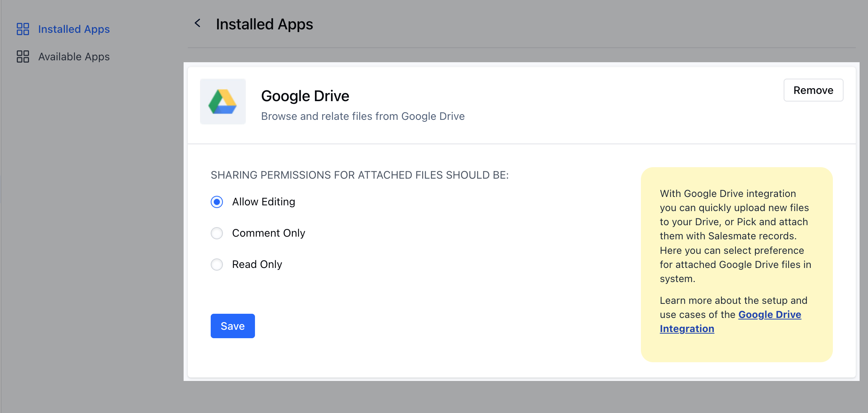
Task: Open Available Apps in the sidebar
Action: 74,56
